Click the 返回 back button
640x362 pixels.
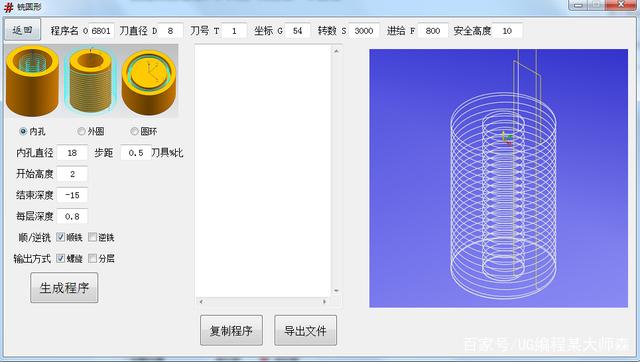tap(22, 30)
